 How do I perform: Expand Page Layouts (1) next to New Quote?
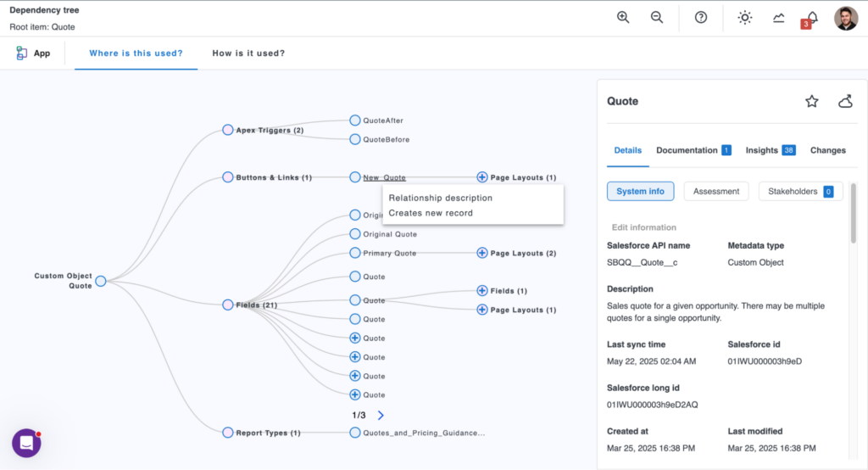click(x=482, y=177)
